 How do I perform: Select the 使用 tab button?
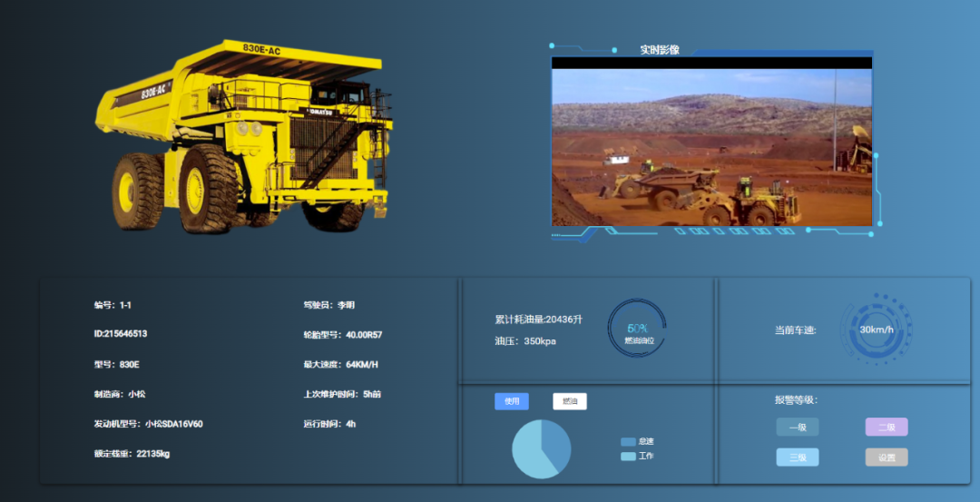click(512, 401)
